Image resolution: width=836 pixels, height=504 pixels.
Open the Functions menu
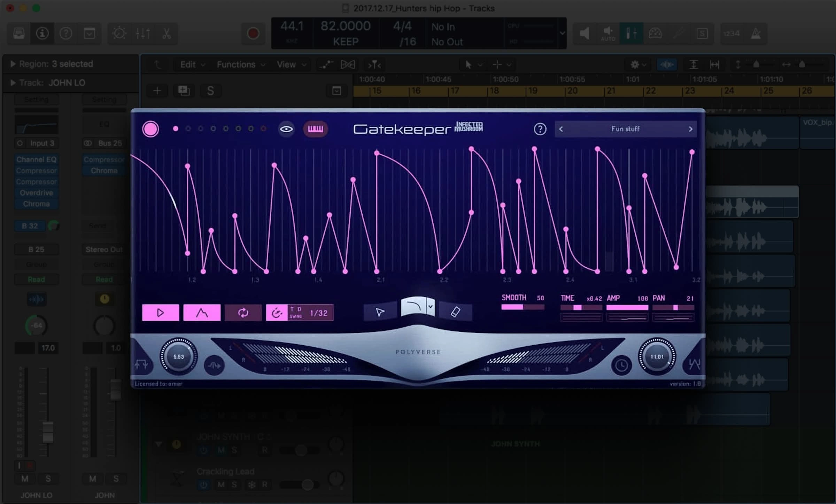pyautogui.click(x=240, y=65)
